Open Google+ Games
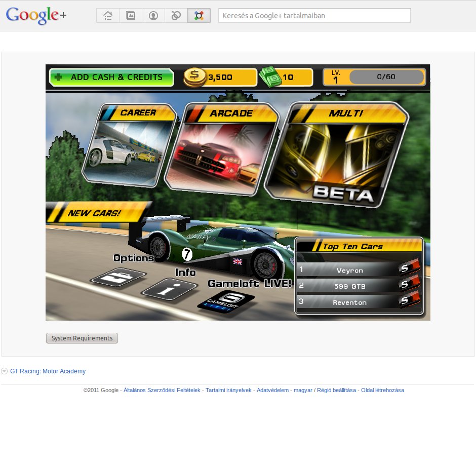The image size is (476, 463). 199,15
